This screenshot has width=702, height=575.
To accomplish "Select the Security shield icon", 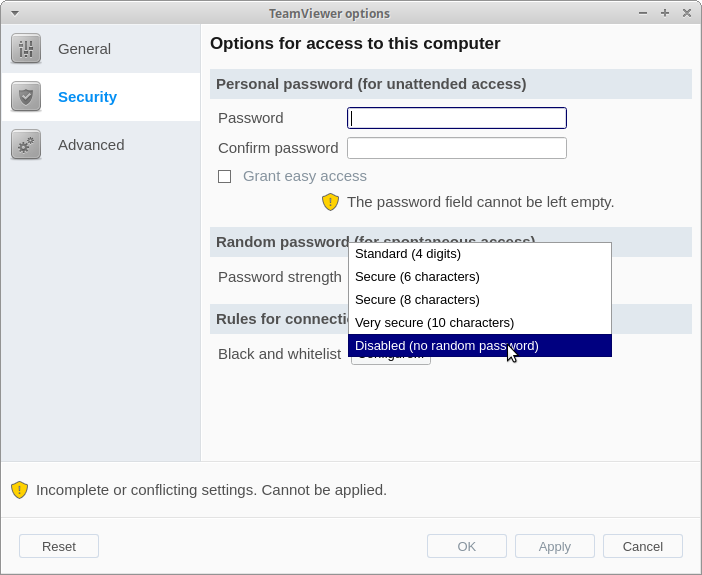I will pos(26,96).
